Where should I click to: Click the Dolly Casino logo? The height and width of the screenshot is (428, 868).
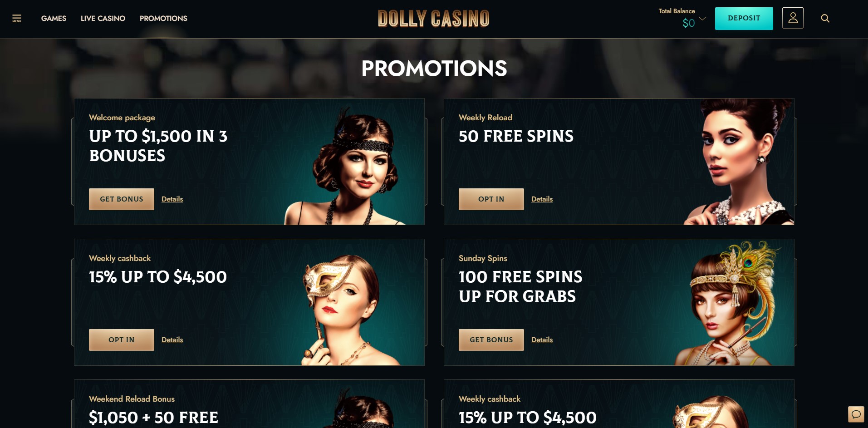(x=433, y=19)
